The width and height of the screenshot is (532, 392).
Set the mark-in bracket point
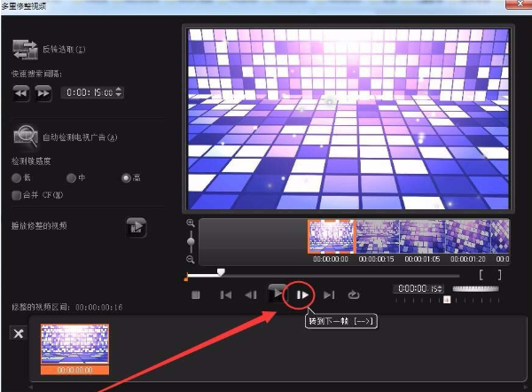point(482,275)
